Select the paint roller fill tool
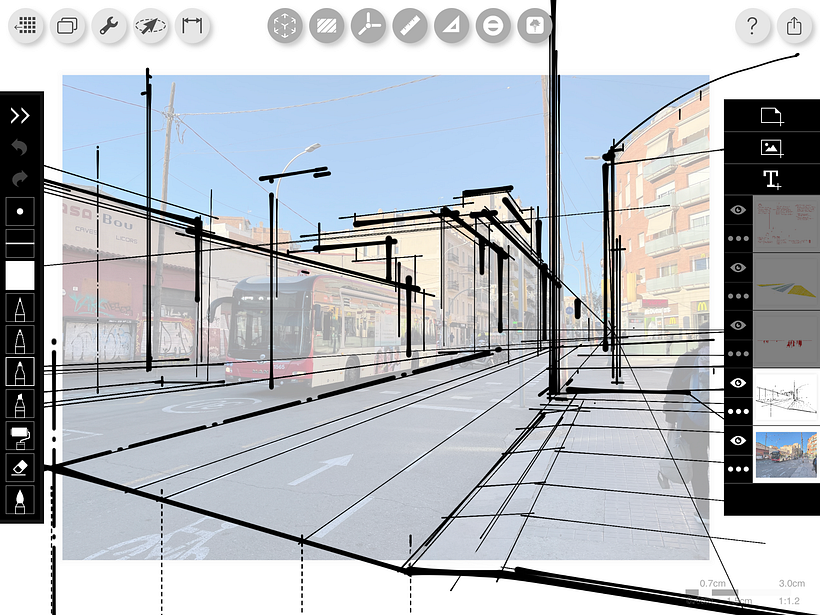820x615 pixels. [20, 436]
